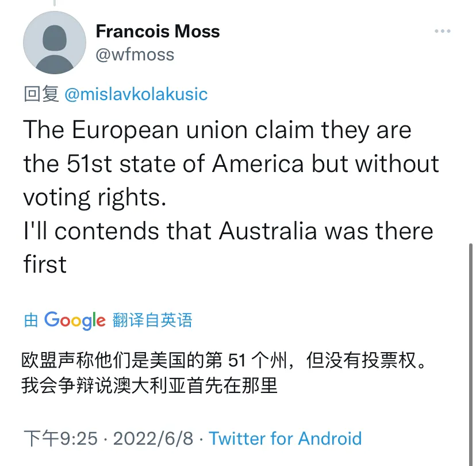476x466 pixels.
Task: Open the @mislavkolakusic mention
Action: click(x=136, y=94)
